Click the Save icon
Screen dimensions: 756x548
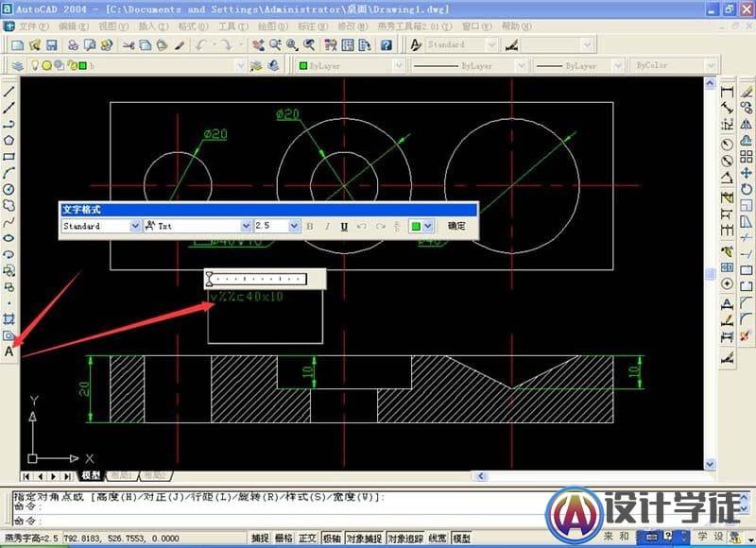point(52,45)
